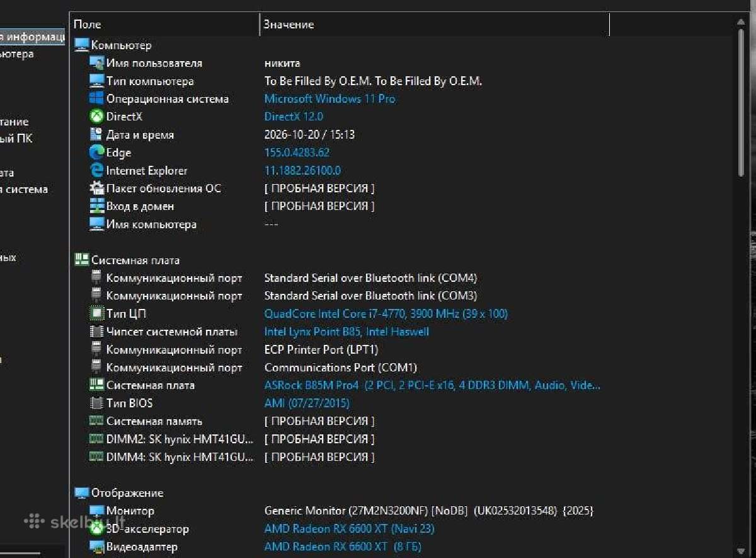This screenshot has height=558, width=756.
Task: Click the Системная плата section header icon
Action: point(82,260)
